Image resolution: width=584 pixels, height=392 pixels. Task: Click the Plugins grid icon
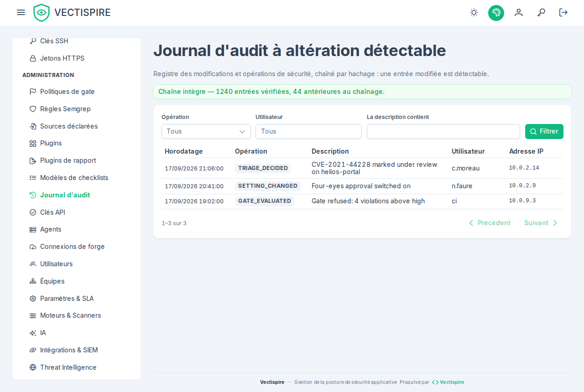click(x=33, y=143)
